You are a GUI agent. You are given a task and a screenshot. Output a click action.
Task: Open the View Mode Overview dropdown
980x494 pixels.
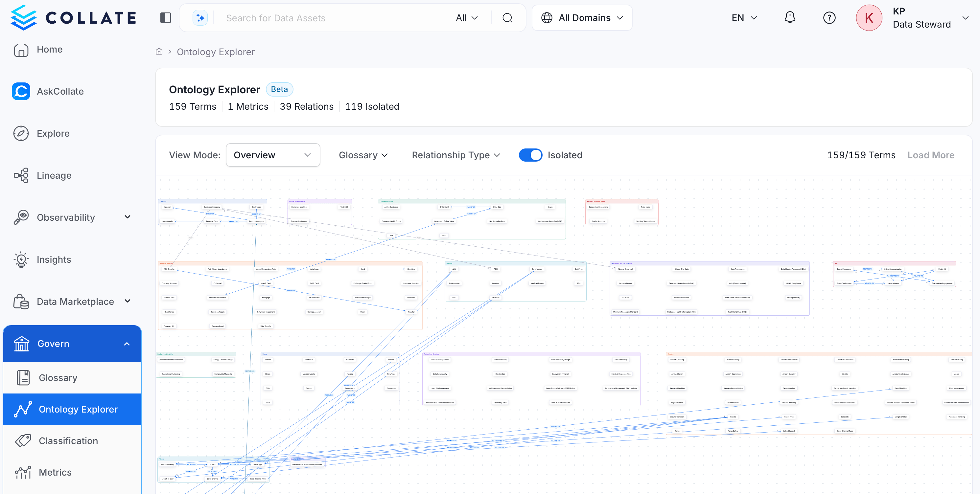(273, 155)
